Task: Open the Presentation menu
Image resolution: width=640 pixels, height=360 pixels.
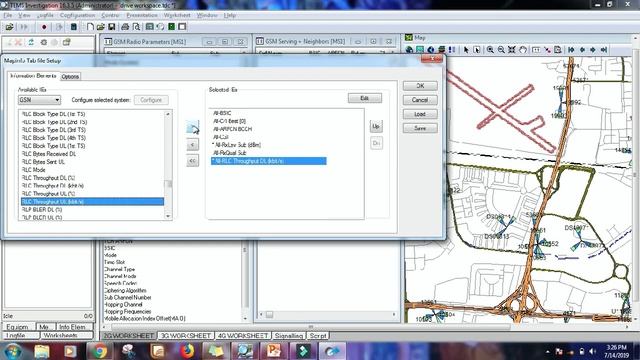Action: (x=142, y=15)
